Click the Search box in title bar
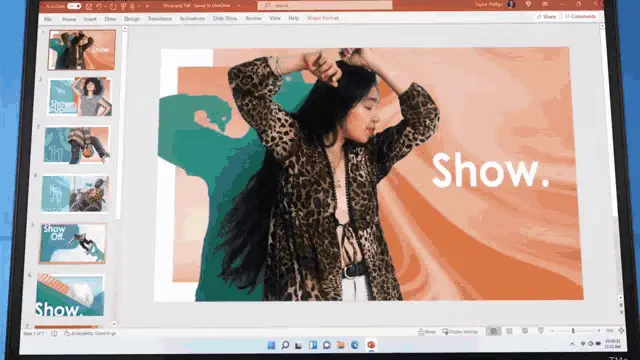Screen dimensions: 640x360 [325, 5]
